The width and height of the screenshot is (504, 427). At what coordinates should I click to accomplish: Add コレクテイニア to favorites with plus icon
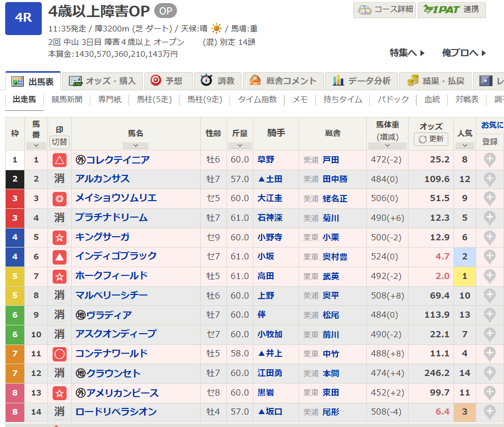click(489, 160)
